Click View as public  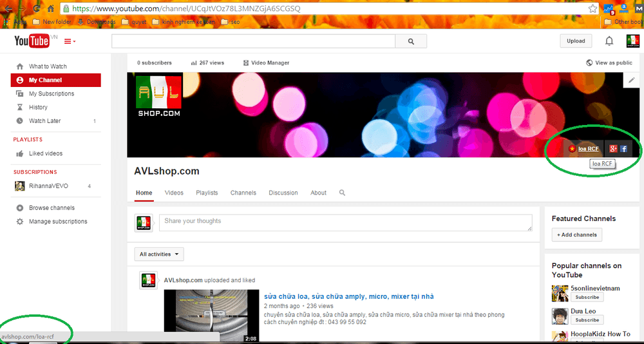coord(609,63)
